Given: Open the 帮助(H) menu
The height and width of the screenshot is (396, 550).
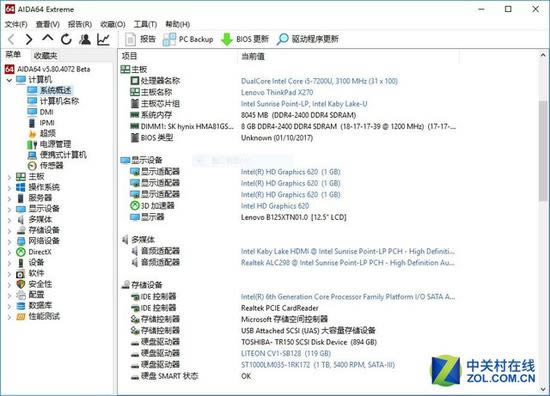Looking at the screenshot, I should pyautogui.click(x=177, y=24).
